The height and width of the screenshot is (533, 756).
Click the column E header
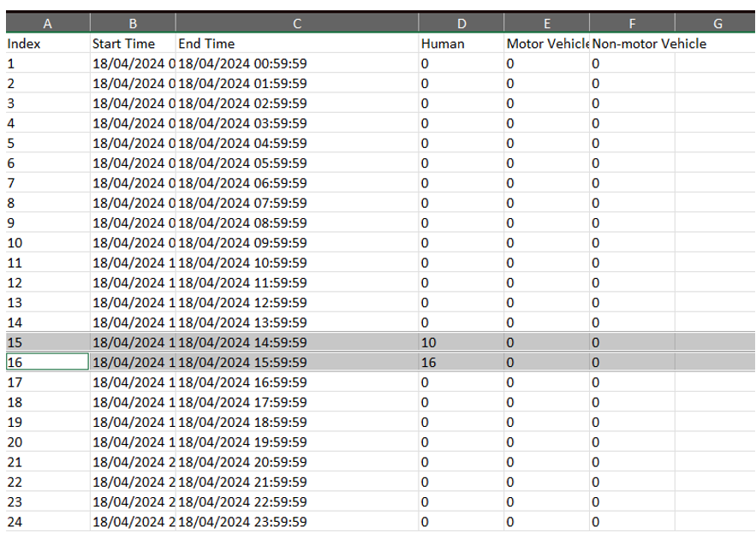tap(546, 24)
